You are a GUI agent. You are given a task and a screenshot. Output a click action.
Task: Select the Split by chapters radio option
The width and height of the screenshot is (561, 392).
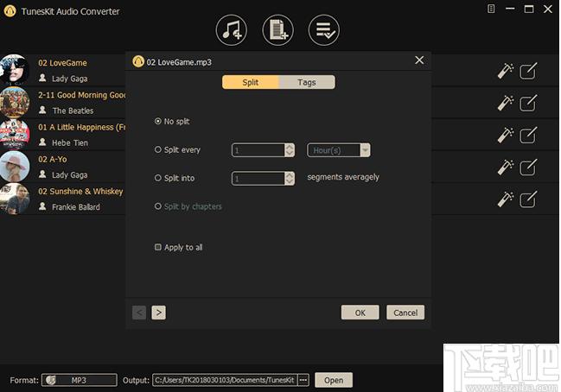coord(158,205)
